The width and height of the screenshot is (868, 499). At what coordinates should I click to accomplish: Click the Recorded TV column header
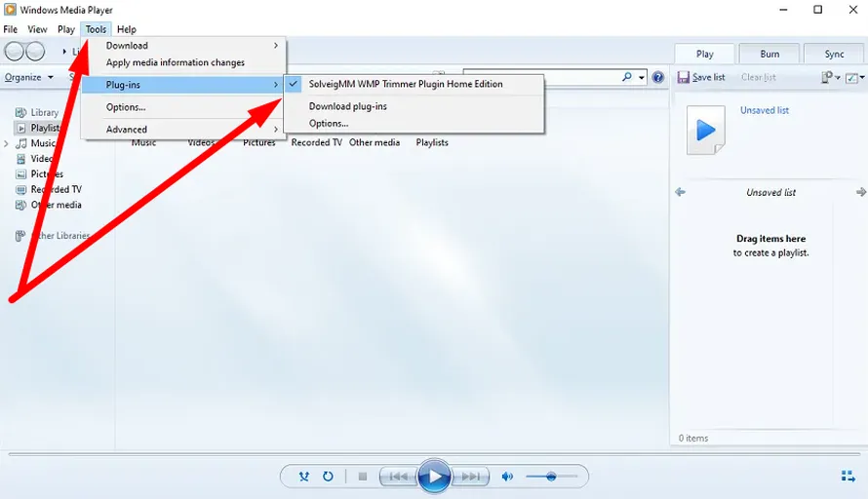click(317, 142)
